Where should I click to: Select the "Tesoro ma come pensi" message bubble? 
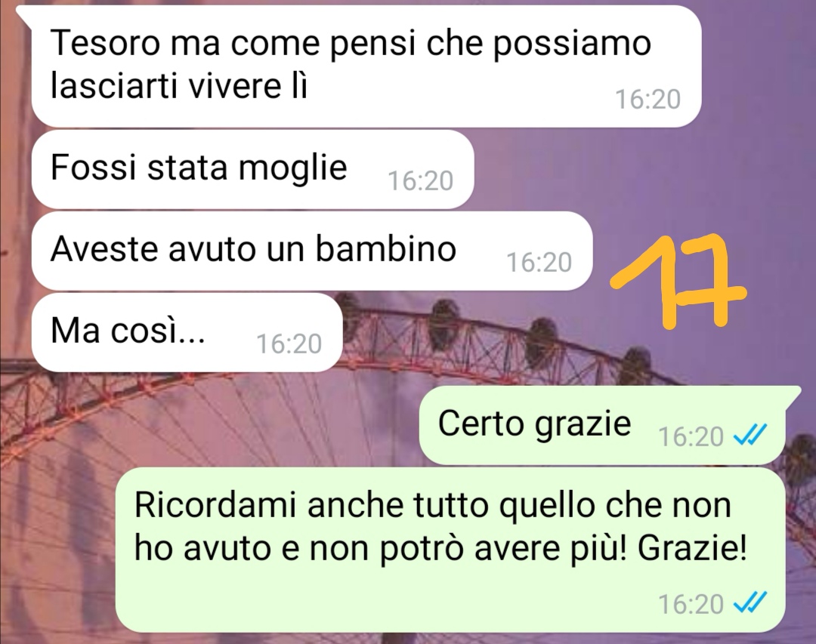(366, 66)
